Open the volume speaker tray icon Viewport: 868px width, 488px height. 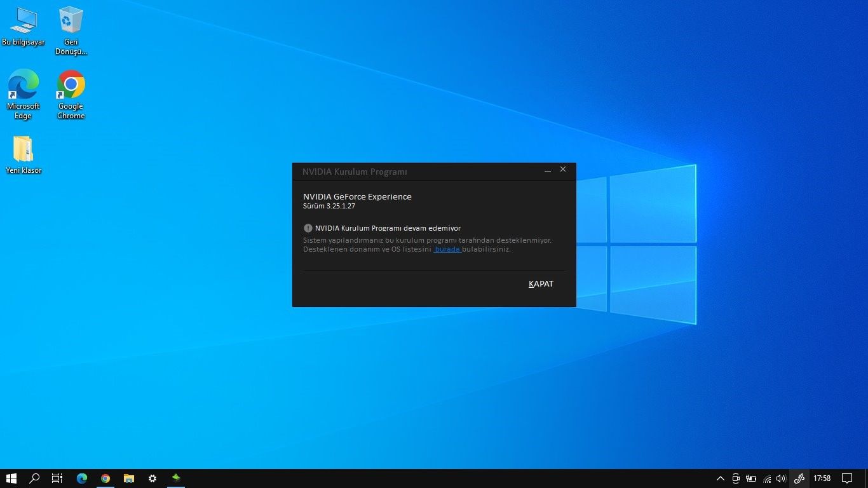(781, 478)
